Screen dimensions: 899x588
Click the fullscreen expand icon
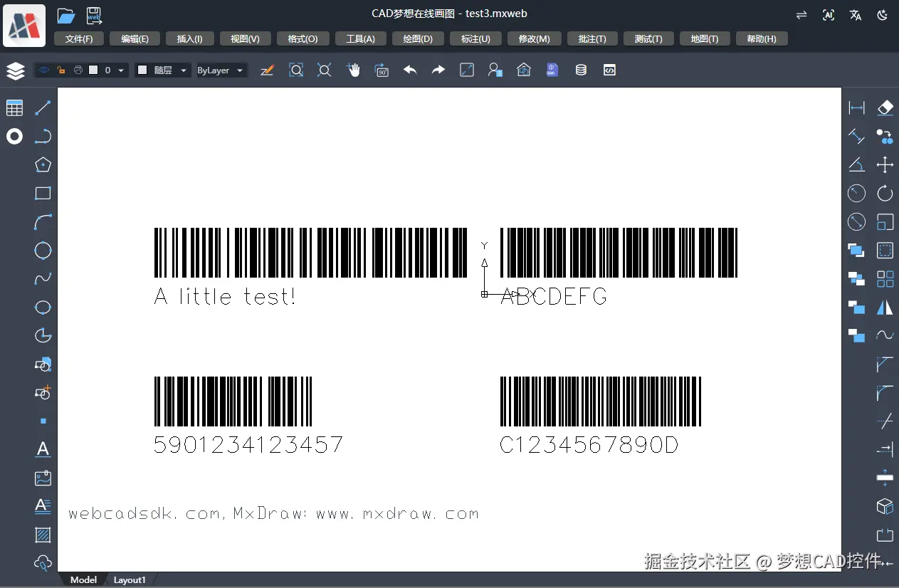tap(467, 70)
